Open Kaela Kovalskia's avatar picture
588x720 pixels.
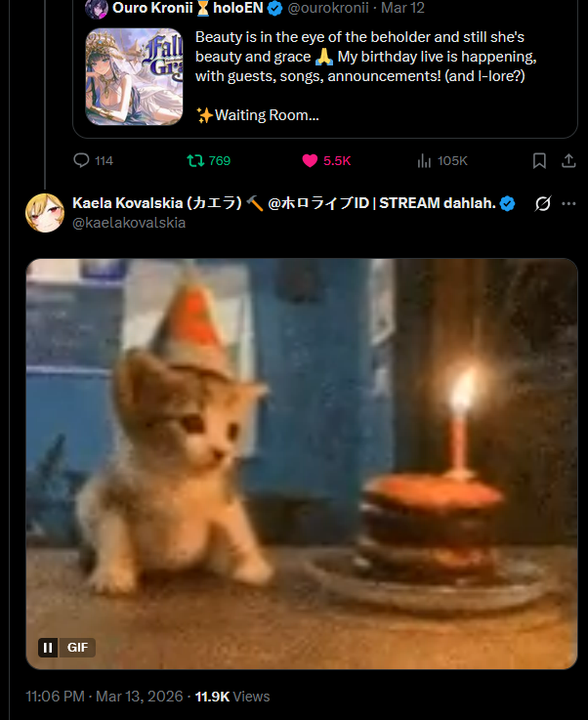pyautogui.click(x=45, y=213)
